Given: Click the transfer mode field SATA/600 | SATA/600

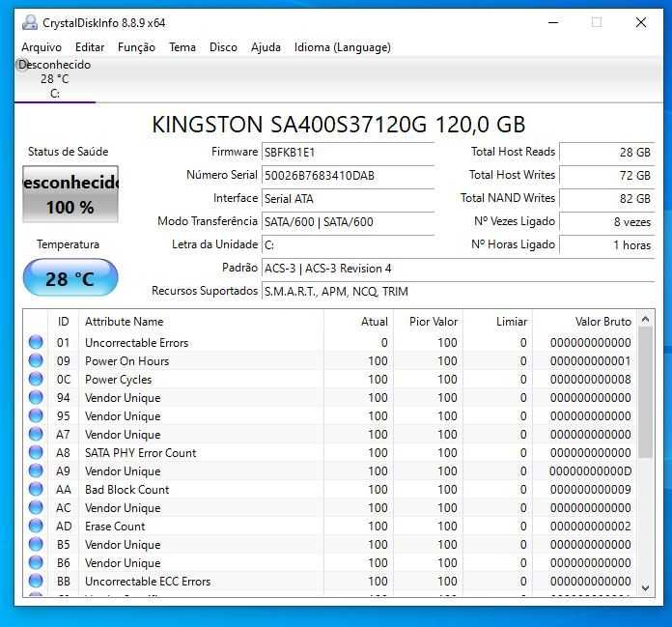Looking at the screenshot, I should (348, 222).
